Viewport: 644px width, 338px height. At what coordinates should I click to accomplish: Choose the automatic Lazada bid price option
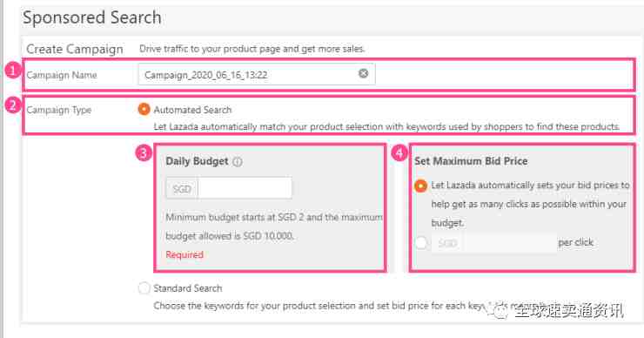tap(420, 186)
